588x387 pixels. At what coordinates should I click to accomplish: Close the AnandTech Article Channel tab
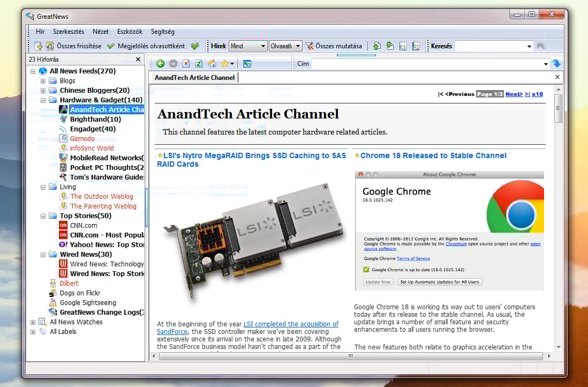pyautogui.click(x=557, y=77)
